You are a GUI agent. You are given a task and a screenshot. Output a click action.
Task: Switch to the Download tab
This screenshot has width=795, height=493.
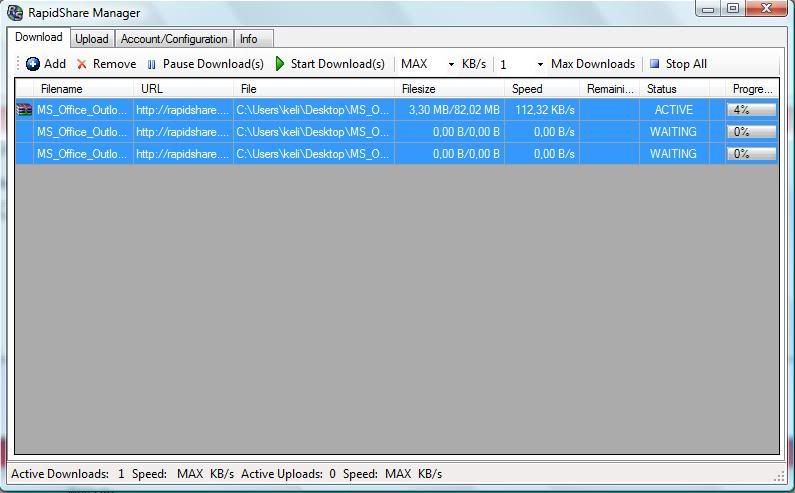pyautogui.click(x=39, y=37)
